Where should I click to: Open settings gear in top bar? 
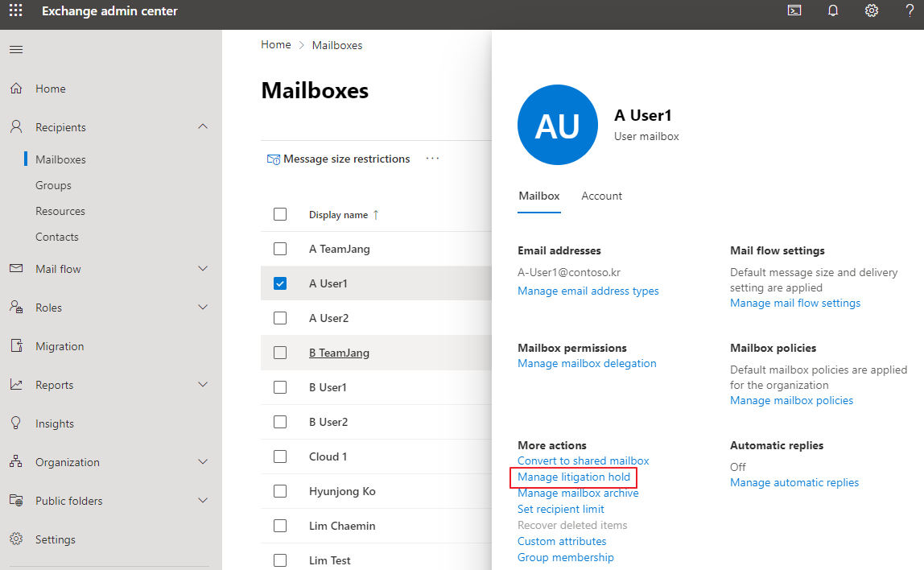872,10
